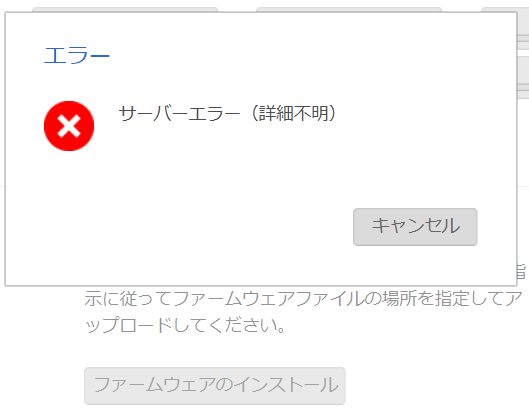The width and height of the screenshot is (529, 420).
Task: Click the partially hidden 指 character
Action: 522,272
